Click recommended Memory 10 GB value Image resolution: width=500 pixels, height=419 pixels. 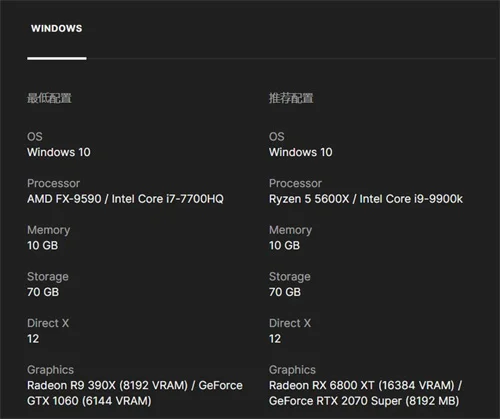click(285, 246)
